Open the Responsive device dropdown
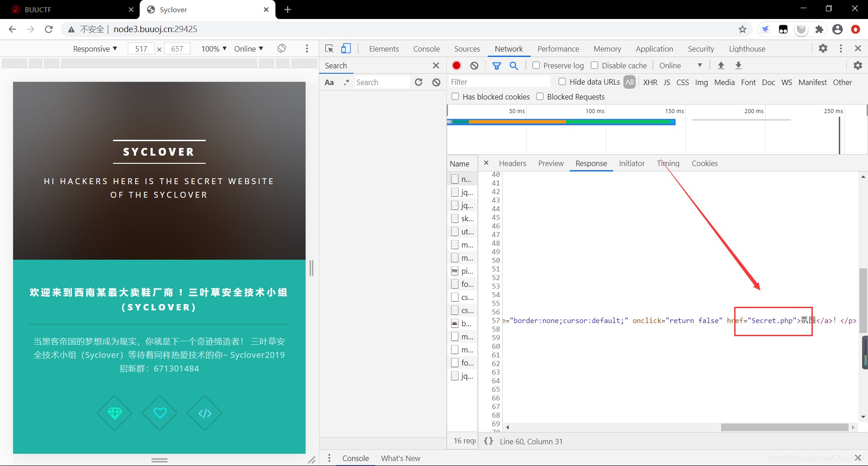 coord(95,49)
